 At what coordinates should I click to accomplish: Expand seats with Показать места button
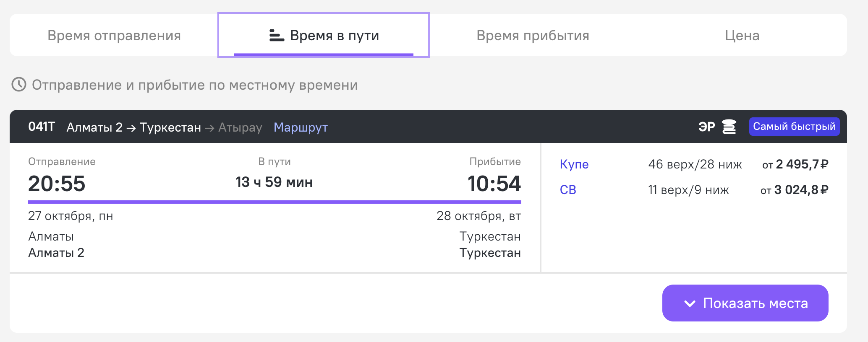(x=745, y=303)
